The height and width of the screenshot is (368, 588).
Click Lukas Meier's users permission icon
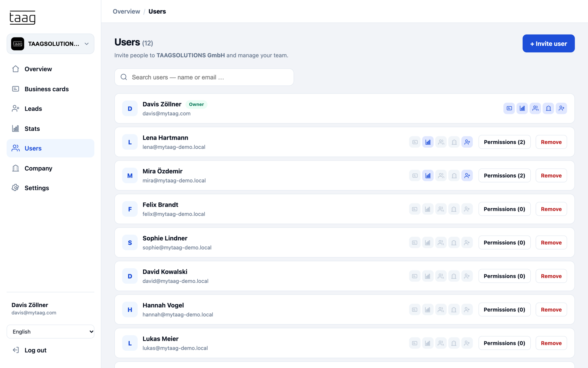pos(441,343)
